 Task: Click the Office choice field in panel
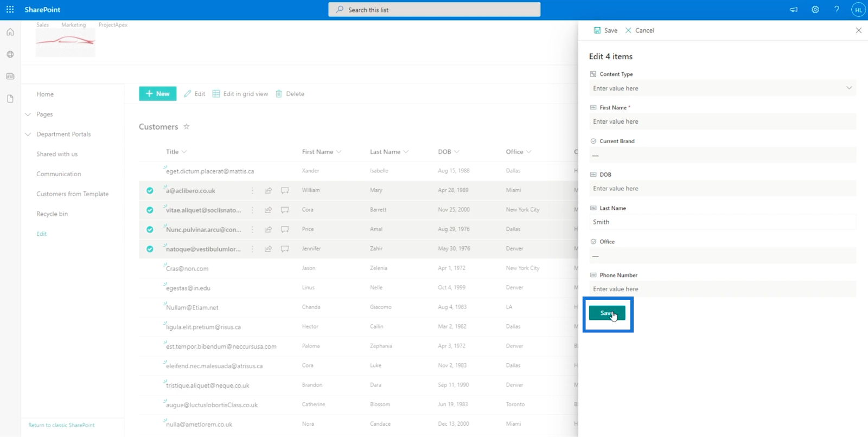point(723,256)
